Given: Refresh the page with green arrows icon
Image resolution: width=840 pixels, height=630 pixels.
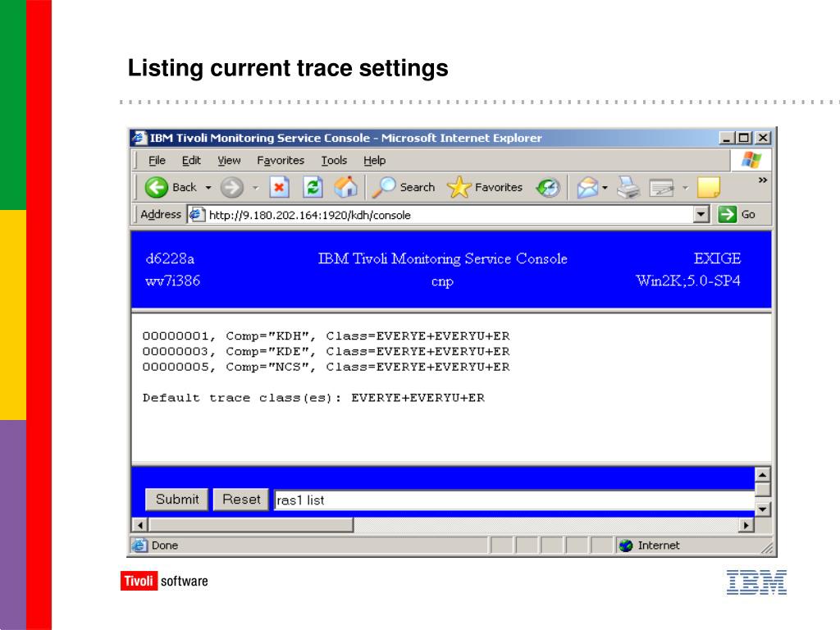Looking at the screenshot, I should click(x=313, y=187).
